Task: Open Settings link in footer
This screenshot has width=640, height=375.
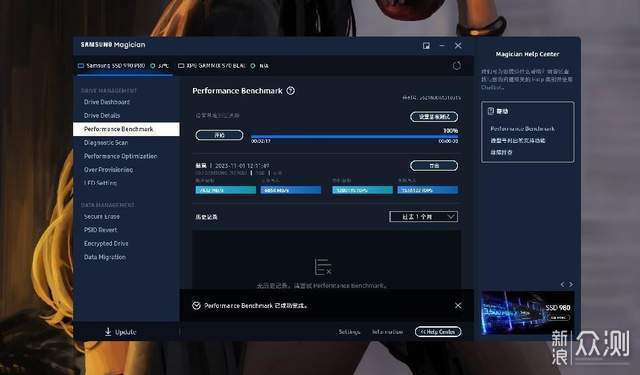Action: (349, 332)
